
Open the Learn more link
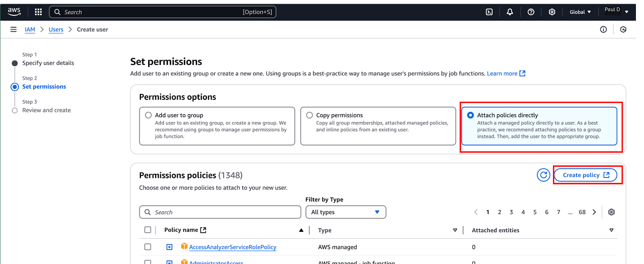[x=502, y=73]
